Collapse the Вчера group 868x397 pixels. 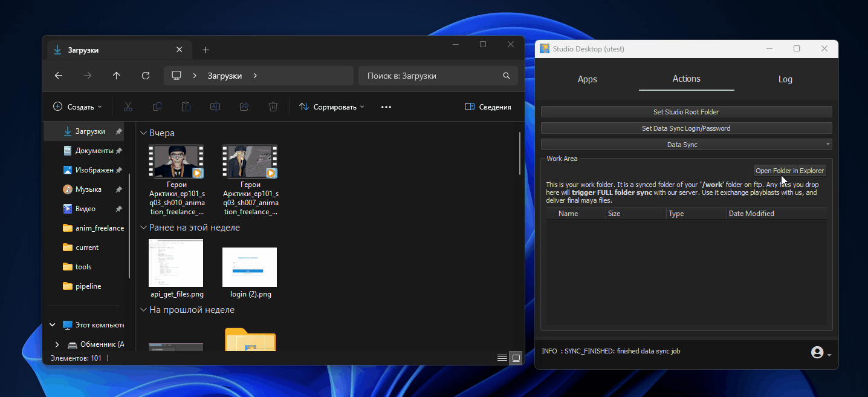tap(144, 133)
